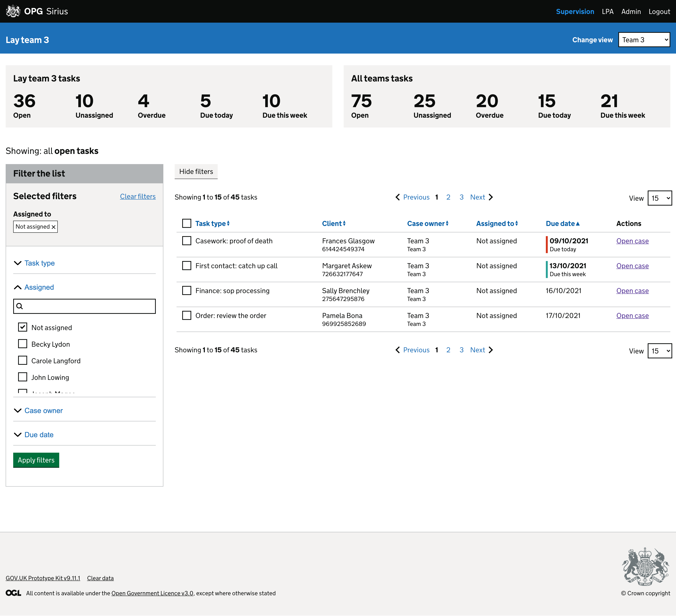This screenshot has height=616, width=676.
Task: Collapse the Assigned filter section
Action: pyautogui.click(x=34, y=287)
